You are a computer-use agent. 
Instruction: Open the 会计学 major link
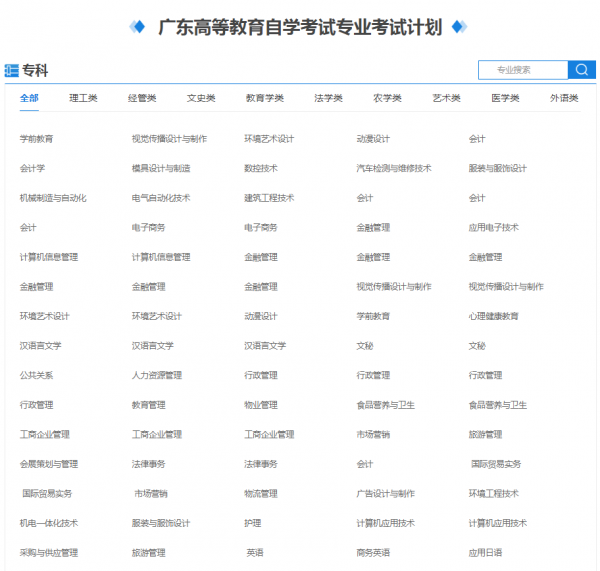(32, 168)
